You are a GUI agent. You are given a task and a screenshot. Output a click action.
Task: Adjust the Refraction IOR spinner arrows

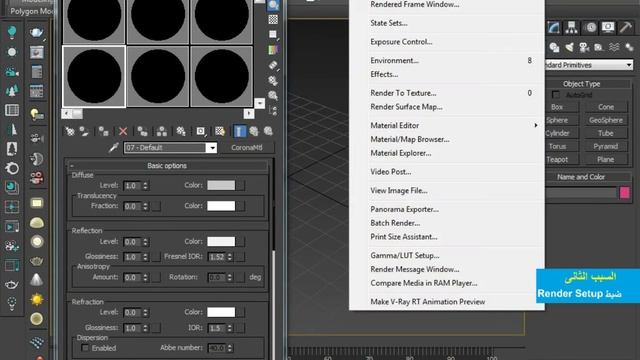click(x=230, y=328)
